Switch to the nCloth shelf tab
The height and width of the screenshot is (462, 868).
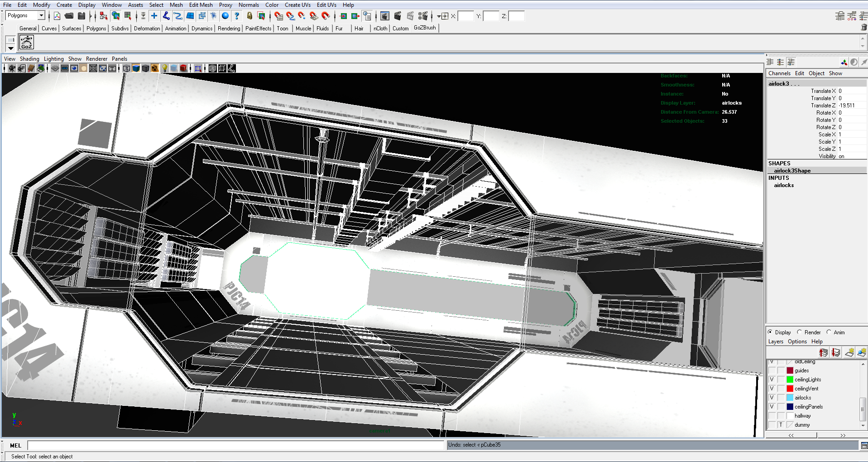click(380, 29)
